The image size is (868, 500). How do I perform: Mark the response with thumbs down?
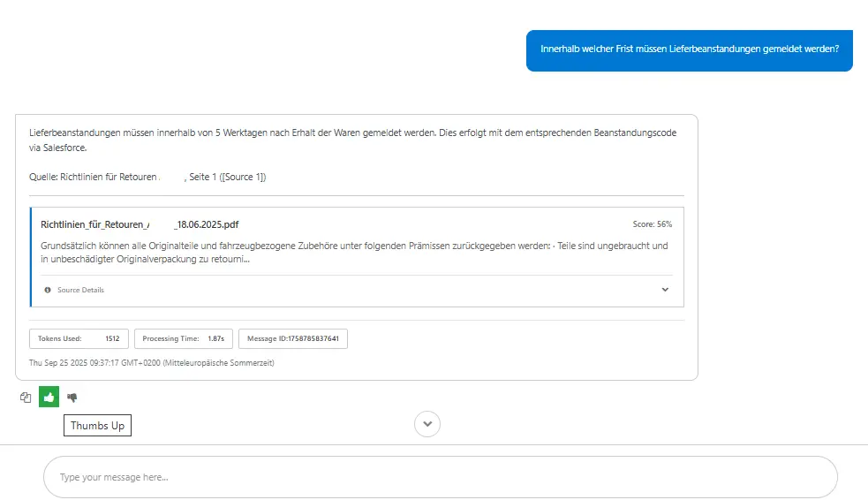[x=72, y=398]
